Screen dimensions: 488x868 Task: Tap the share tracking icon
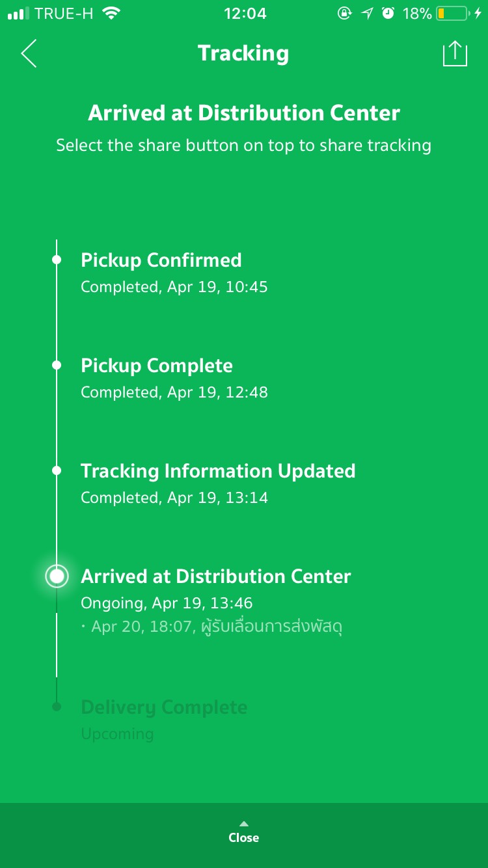pos(455,53)
